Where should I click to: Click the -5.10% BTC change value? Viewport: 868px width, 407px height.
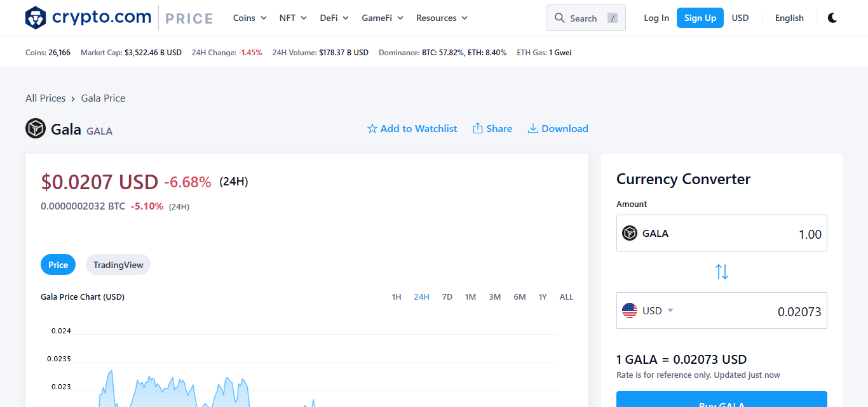point(147,206)
